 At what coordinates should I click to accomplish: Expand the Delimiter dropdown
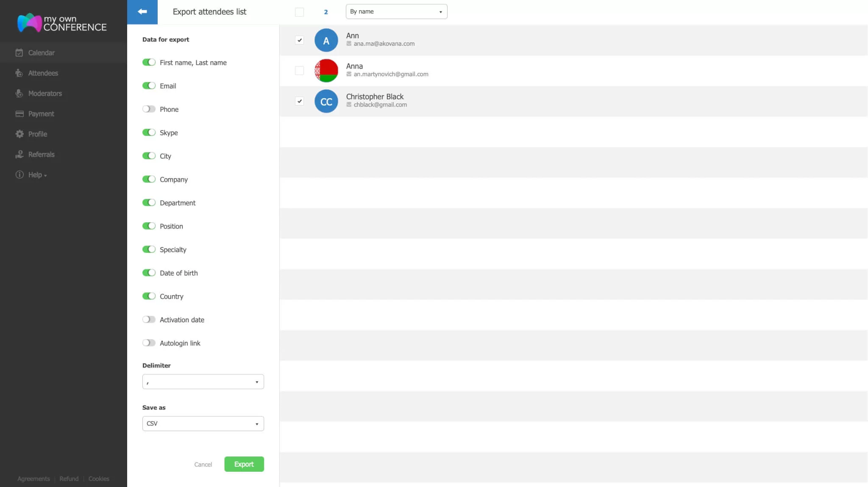(203, 382)
